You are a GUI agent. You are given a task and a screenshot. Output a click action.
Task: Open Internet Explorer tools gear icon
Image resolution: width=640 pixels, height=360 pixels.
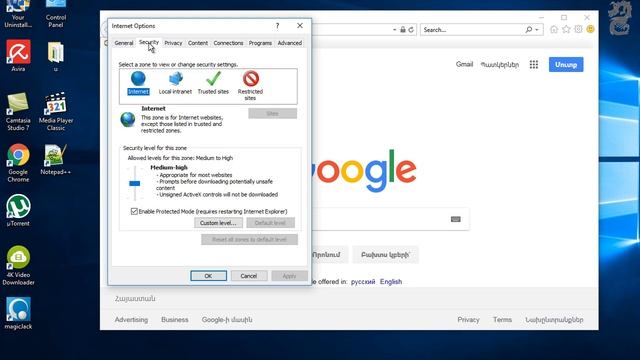pos(578,29)
